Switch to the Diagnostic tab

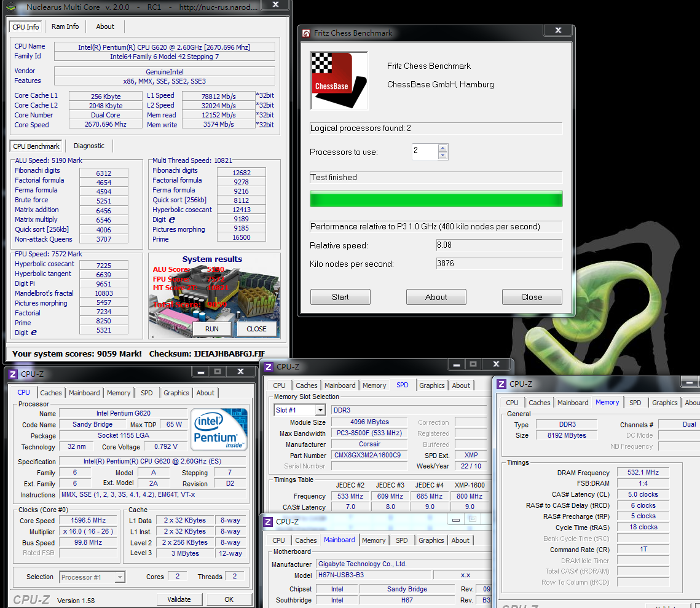coord(89,146)
